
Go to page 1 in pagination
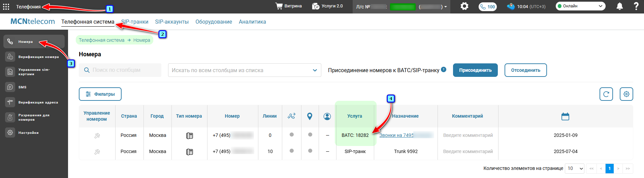[x=609, y=168]
